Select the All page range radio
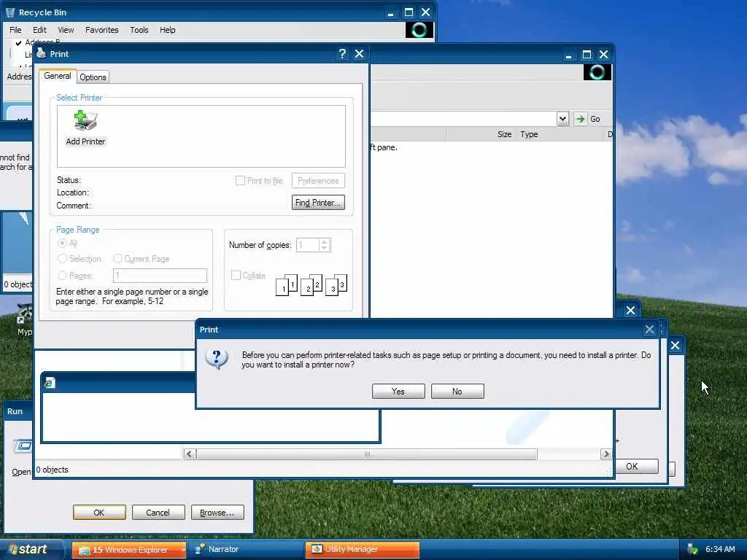The width and height of the screenshot is (747, 560). point(62,244)
